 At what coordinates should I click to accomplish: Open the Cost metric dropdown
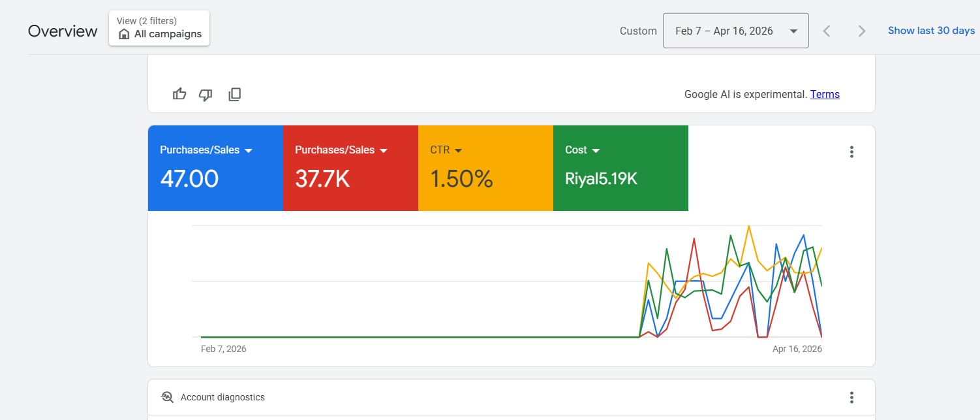pyautogui.click(x=595, y=151)
